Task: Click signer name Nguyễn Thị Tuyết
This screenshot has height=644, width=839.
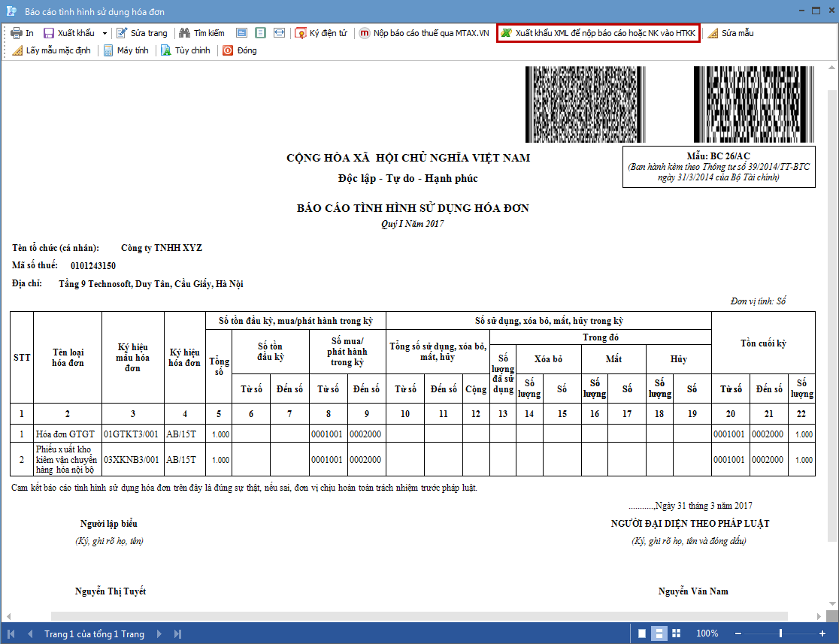Action: tap(111, 591)
